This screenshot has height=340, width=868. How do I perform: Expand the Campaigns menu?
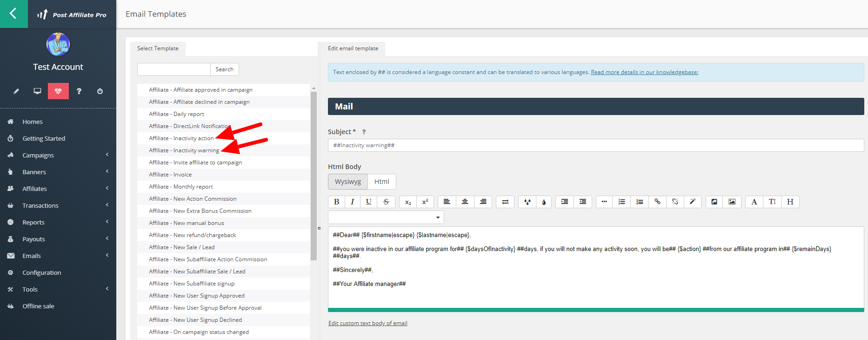coord(58,155)
